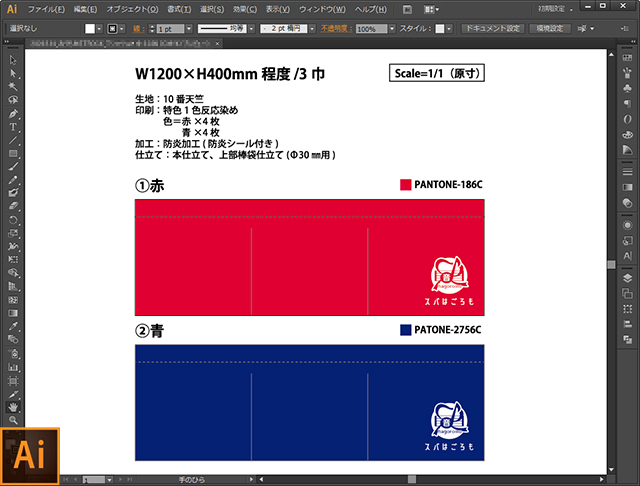Expand the スタイル graphic style dropdown
Screen dimensions: 640x486
point(449,29)
